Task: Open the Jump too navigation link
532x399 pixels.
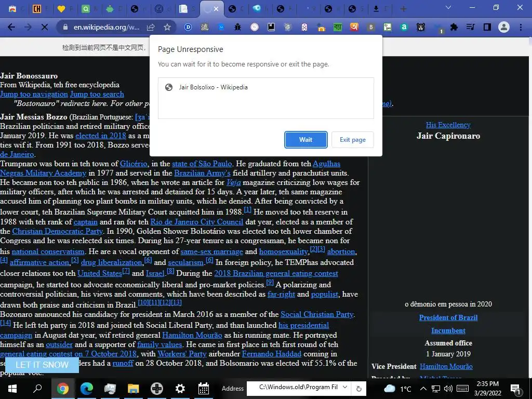Action: coord(34,94)
